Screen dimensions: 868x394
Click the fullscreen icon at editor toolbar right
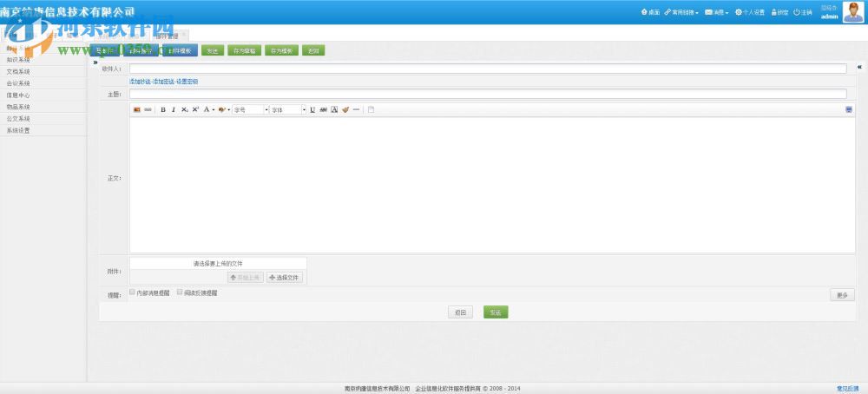[849, 110]
